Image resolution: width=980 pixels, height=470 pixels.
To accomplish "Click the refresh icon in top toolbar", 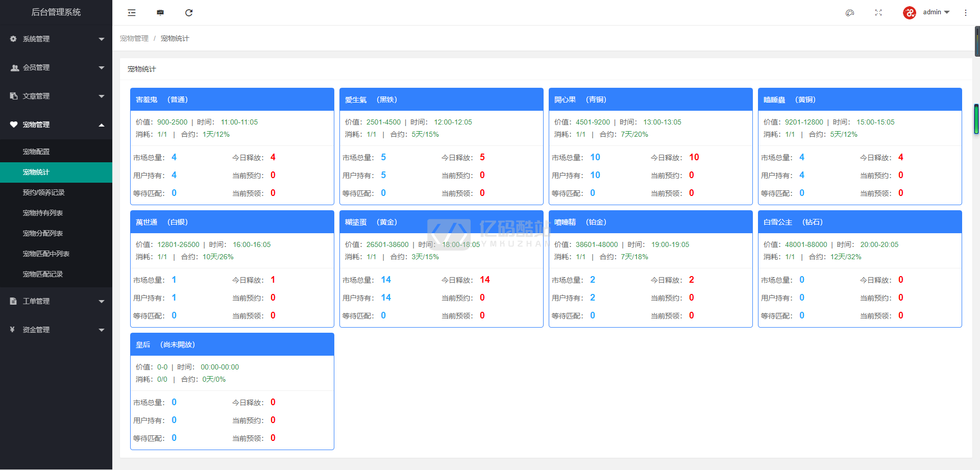I will coord(189,13).
